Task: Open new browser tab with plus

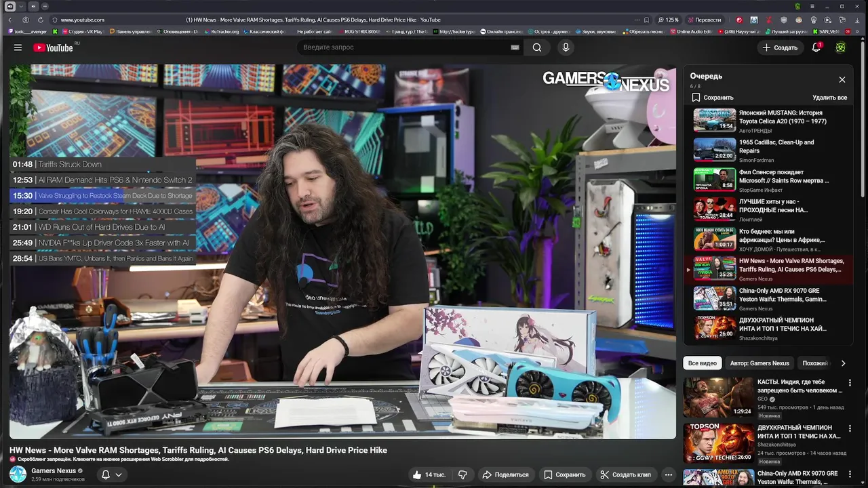Action: [x=45, y=6]
